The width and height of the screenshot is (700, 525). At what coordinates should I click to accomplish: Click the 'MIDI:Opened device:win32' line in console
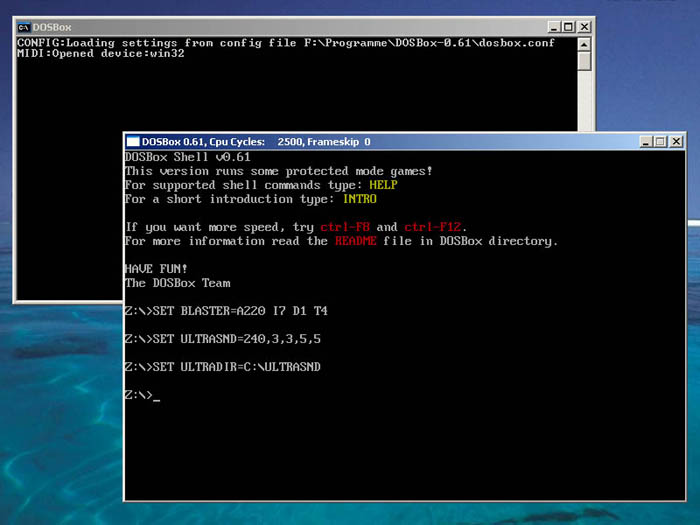(x=100, y=54)
